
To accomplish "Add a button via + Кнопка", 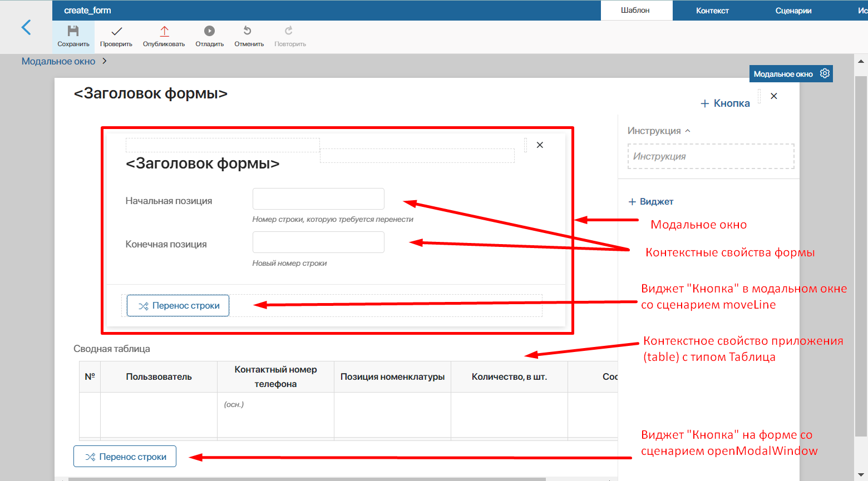I will tap(725, 103).
